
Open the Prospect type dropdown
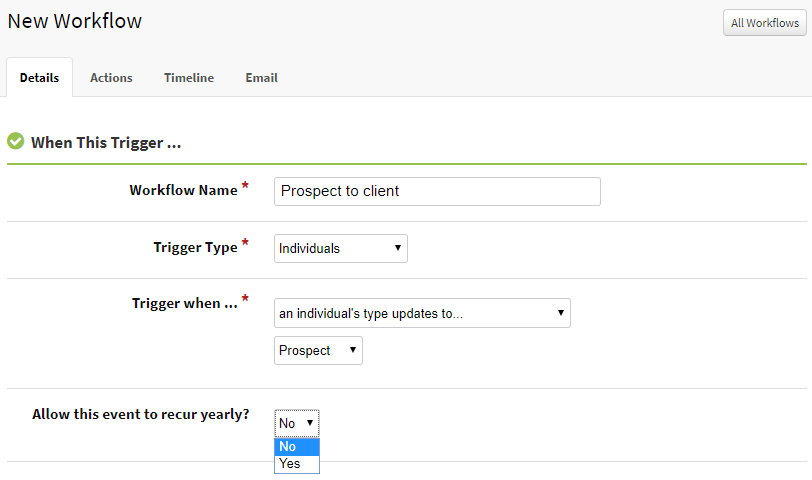[318, 350]
